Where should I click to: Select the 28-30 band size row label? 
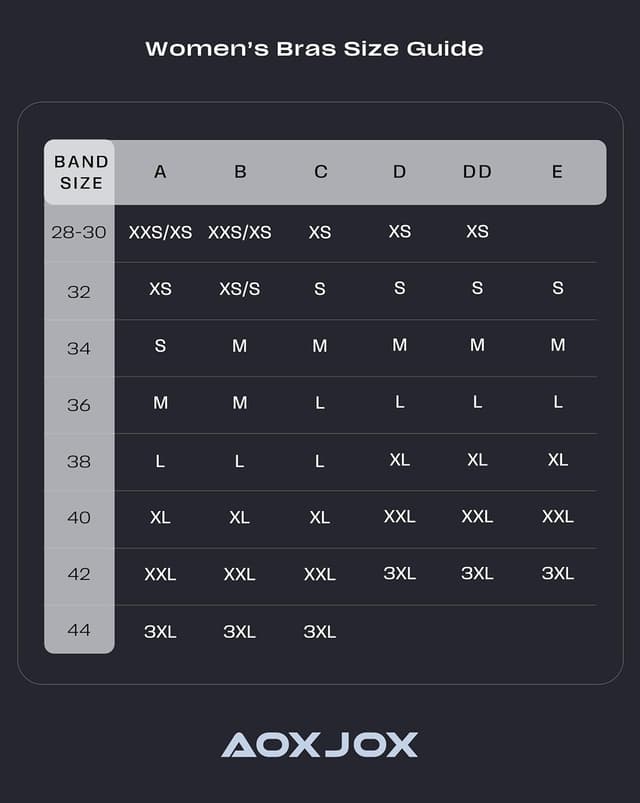pos(79,232)
